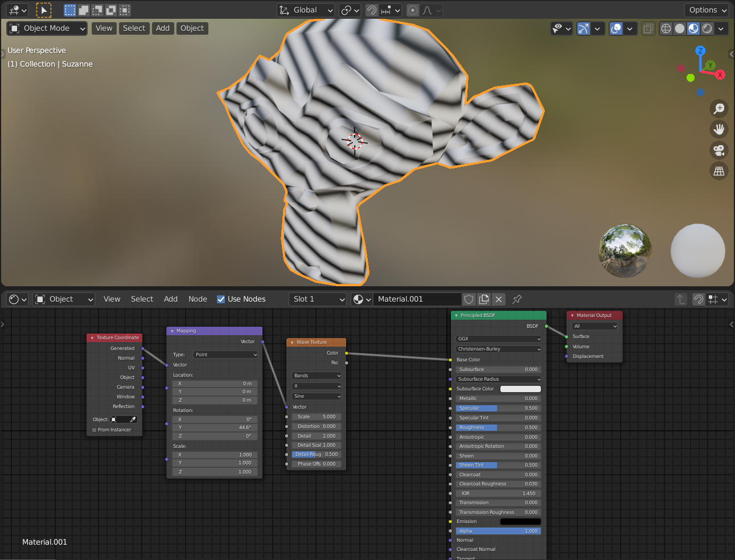Click the Wave Texture Scale 5.000 field
Screen dimensions: 735x560
(317, 417)
